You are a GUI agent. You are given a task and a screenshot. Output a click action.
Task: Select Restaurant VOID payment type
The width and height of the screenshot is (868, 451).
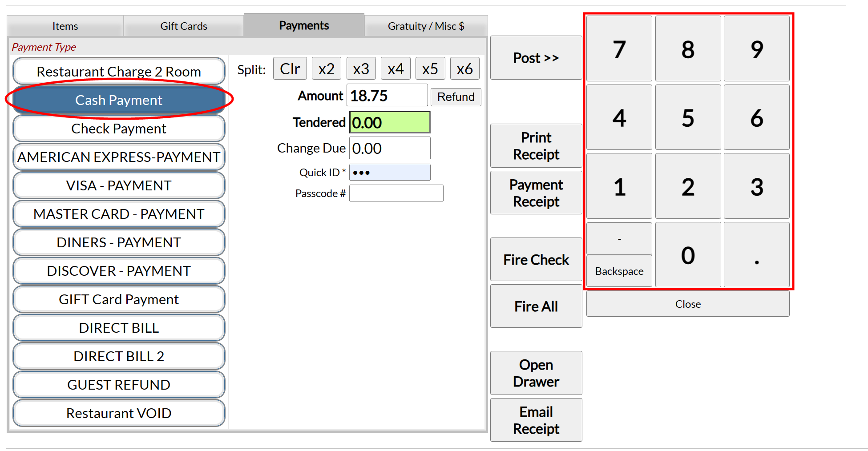pyautogui.click(x=119, y=413)
